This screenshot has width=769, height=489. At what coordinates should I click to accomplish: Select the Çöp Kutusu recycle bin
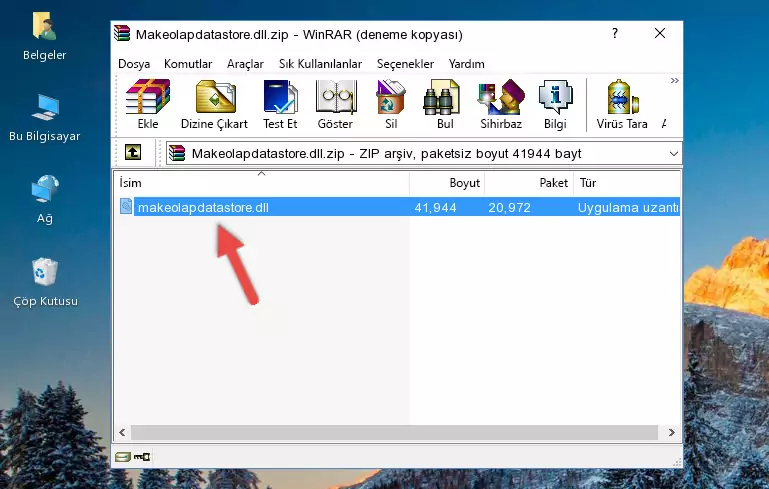click(x=45, y=282)
